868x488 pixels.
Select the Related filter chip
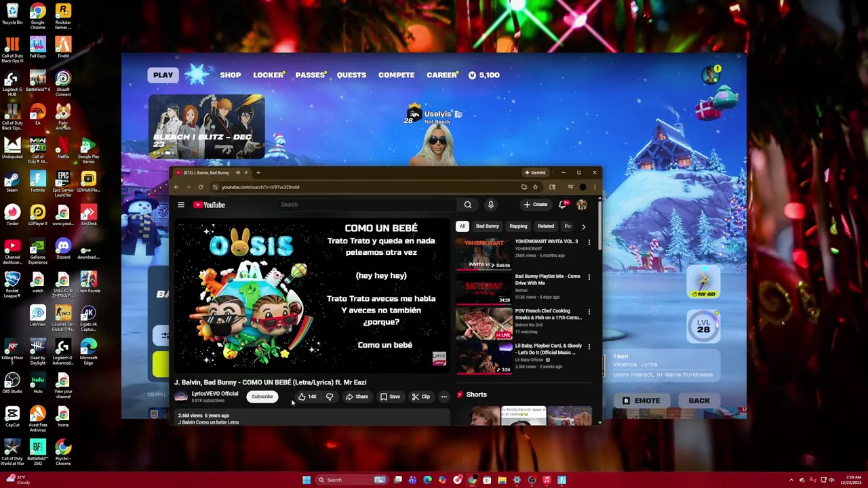click(546, 226)
